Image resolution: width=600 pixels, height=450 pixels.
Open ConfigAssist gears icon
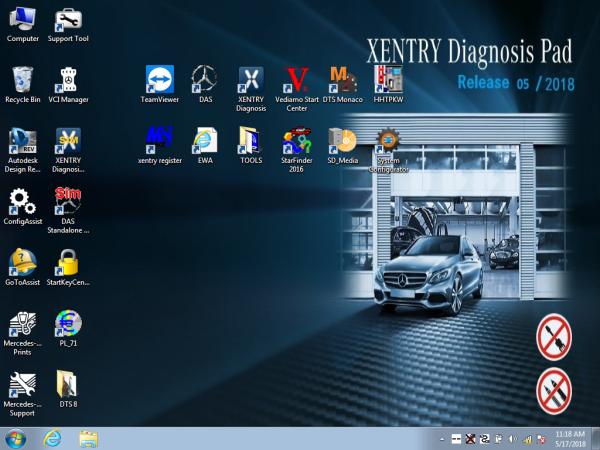[x=23, y=206]
